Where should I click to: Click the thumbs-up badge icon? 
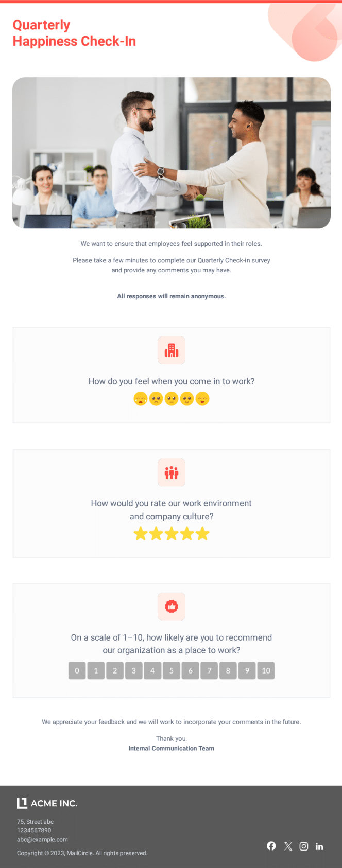[172, 607]
